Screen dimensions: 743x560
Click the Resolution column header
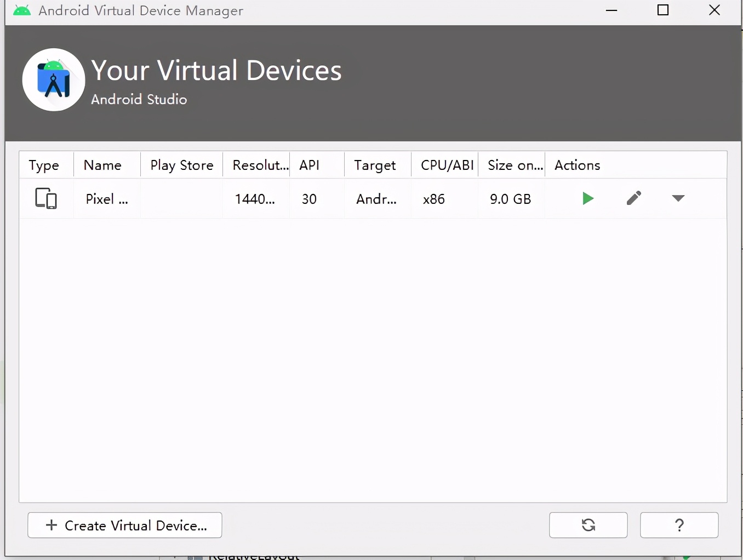coord(259,165)
